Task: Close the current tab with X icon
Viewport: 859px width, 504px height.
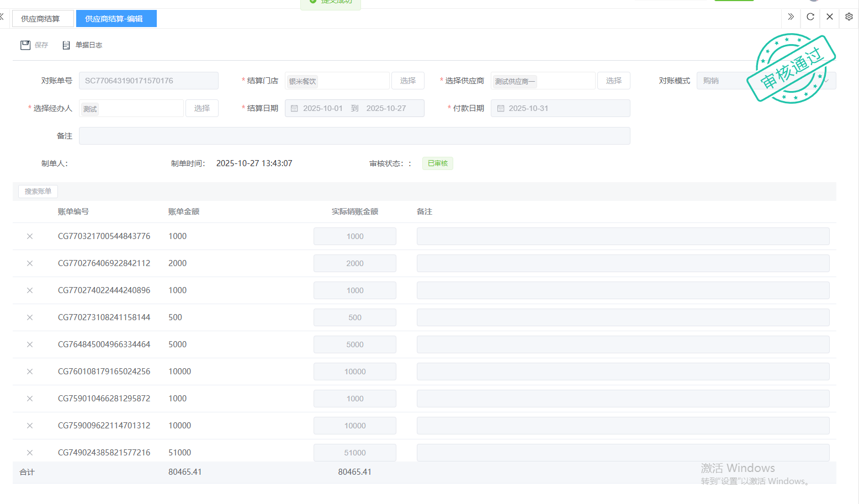Action: point(829,17)
